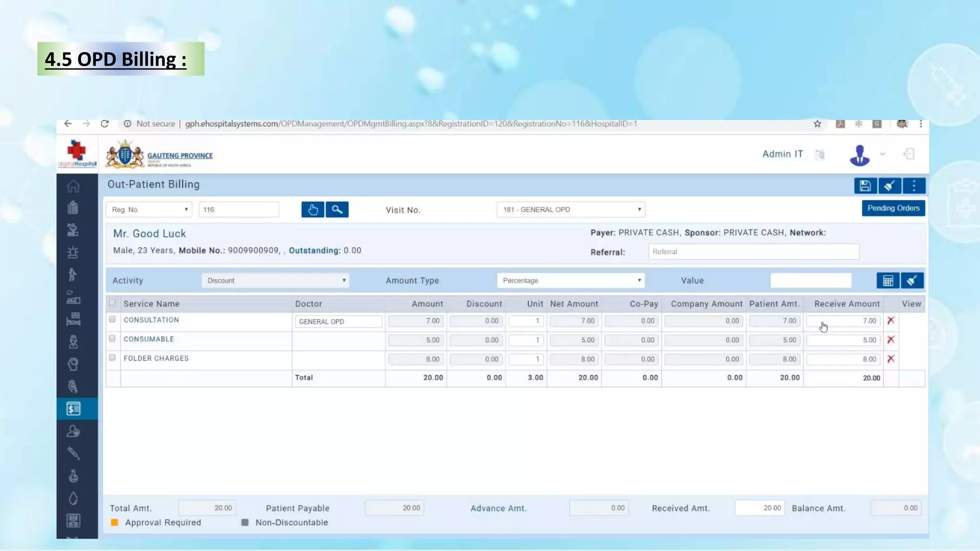Viewport: 980px width, 551px height.
Task: Open the siren emergency sidebar icon
Action: 73,252
